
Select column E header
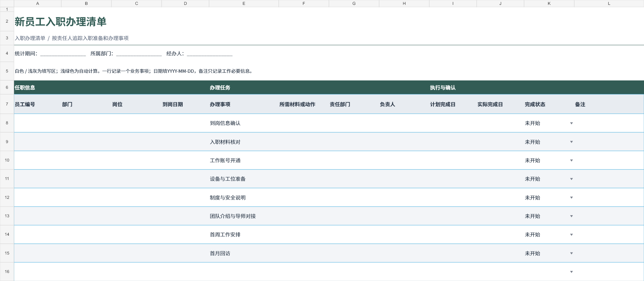(244, 3)
